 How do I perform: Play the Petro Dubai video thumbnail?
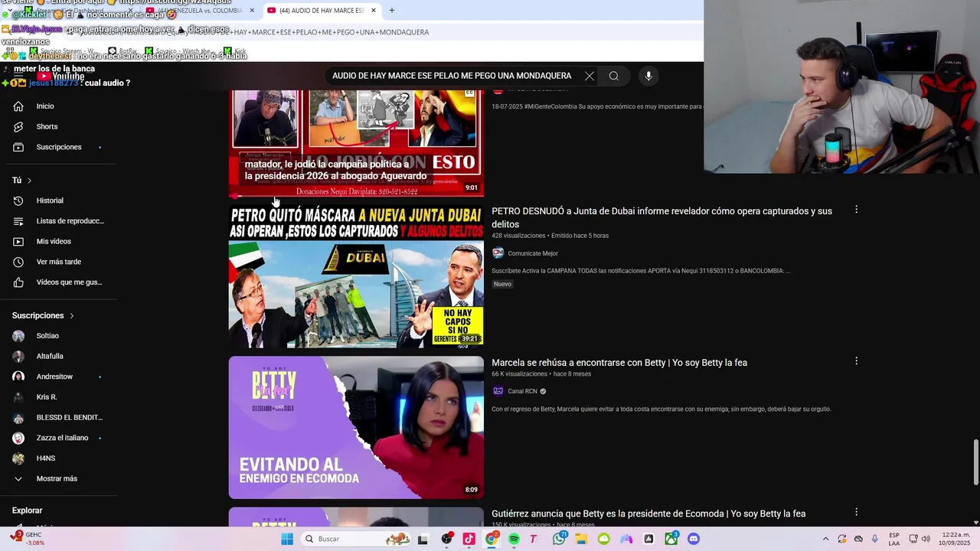(356, 276)
